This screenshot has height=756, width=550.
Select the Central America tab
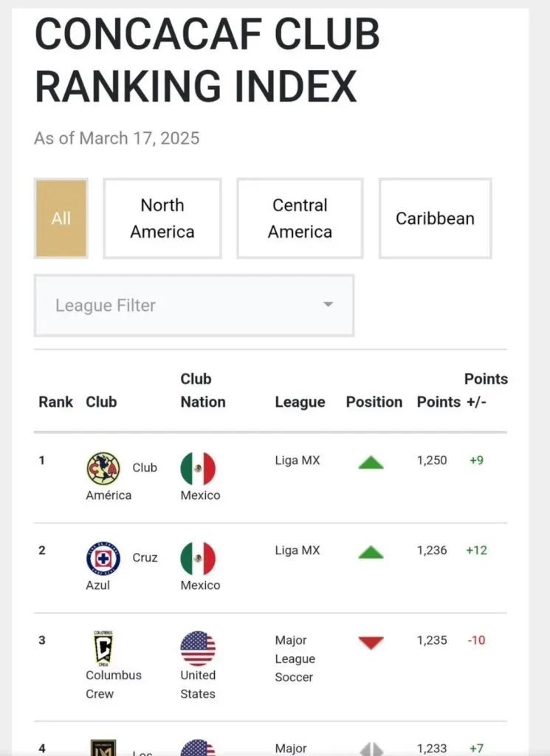pyautogui.click(x=299, y=218)
